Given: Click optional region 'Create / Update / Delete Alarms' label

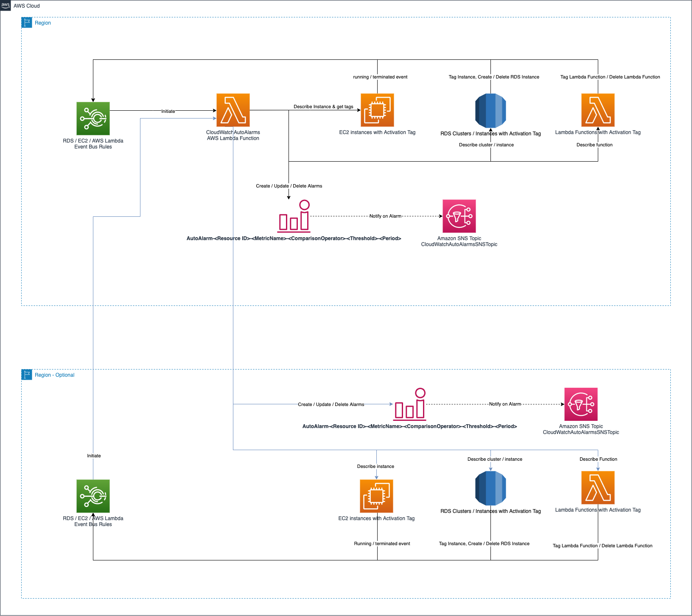Looking at the screenshot, I should point(331,404).
